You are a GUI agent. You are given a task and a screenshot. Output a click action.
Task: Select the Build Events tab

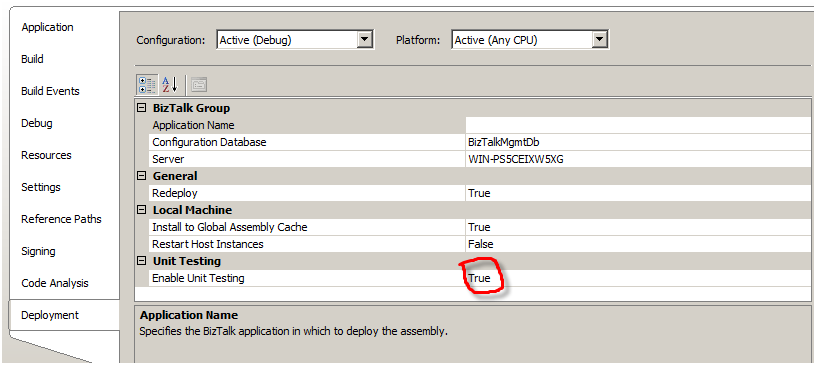click(50, 91)
